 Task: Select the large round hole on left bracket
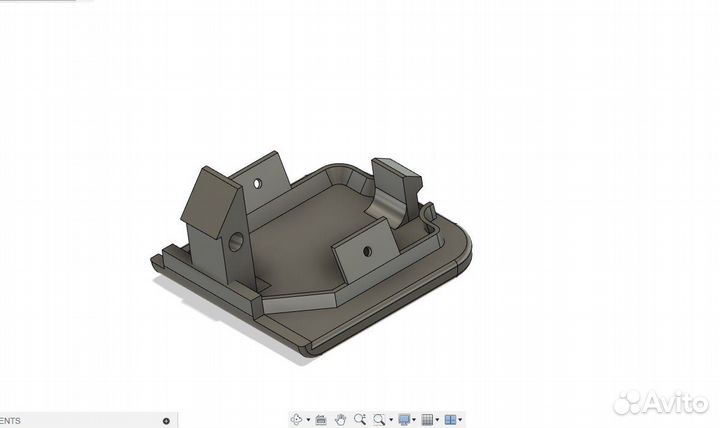237,241
